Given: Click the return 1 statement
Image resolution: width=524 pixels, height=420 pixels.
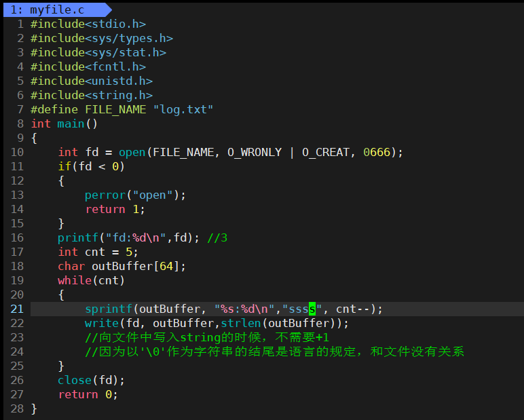Looking at the screenshot, I should [115, 209].
